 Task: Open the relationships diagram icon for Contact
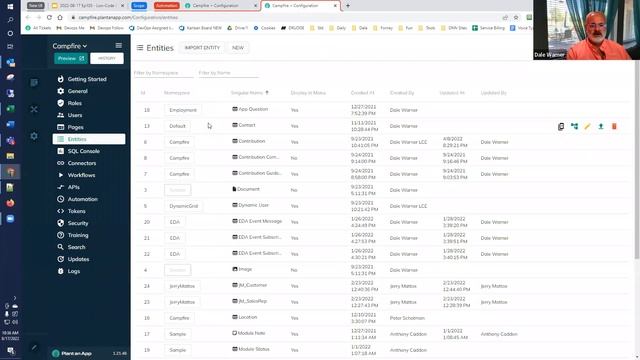point(574,127)
